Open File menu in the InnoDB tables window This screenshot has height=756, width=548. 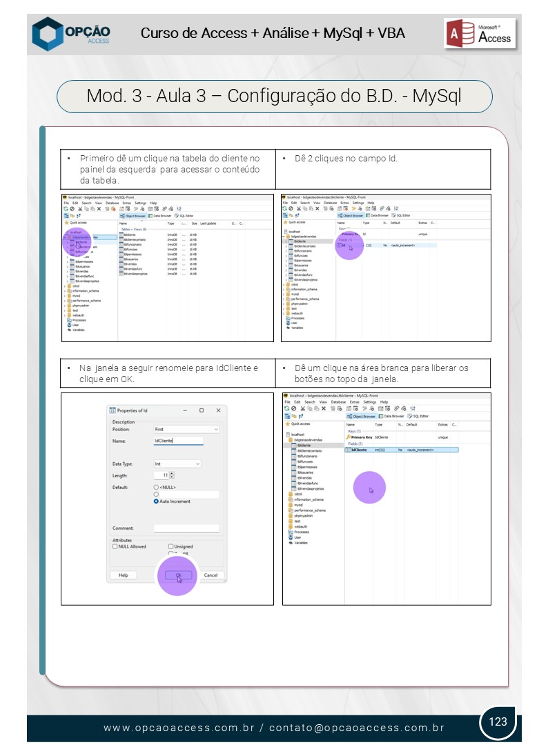click(x=66, y=203)
